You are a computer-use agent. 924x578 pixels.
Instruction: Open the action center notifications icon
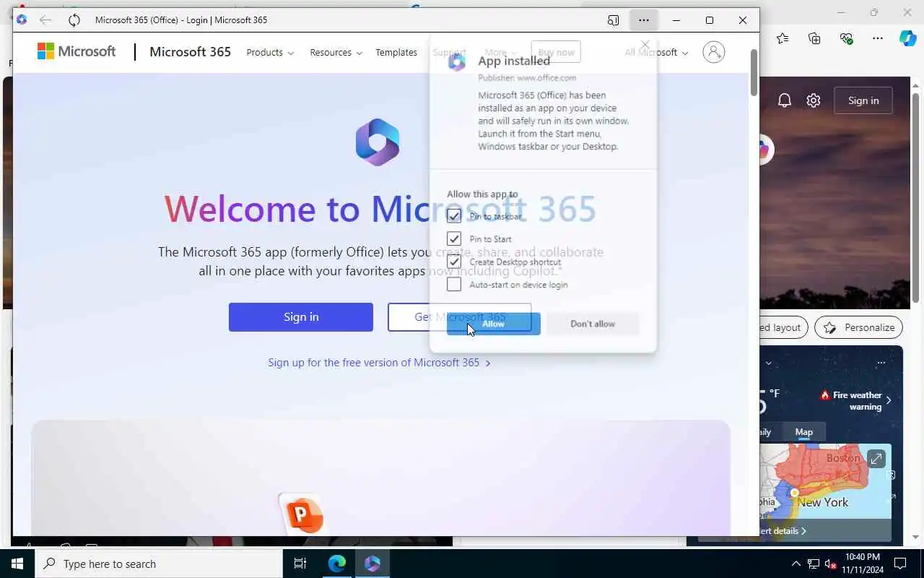pos(900,564)
